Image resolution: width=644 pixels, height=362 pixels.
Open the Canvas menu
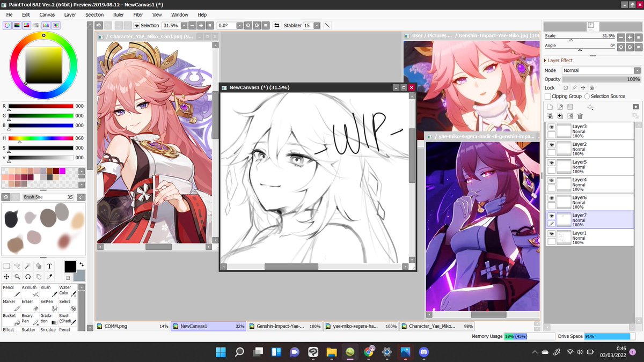pyautogui.click(x=47, y=15)
